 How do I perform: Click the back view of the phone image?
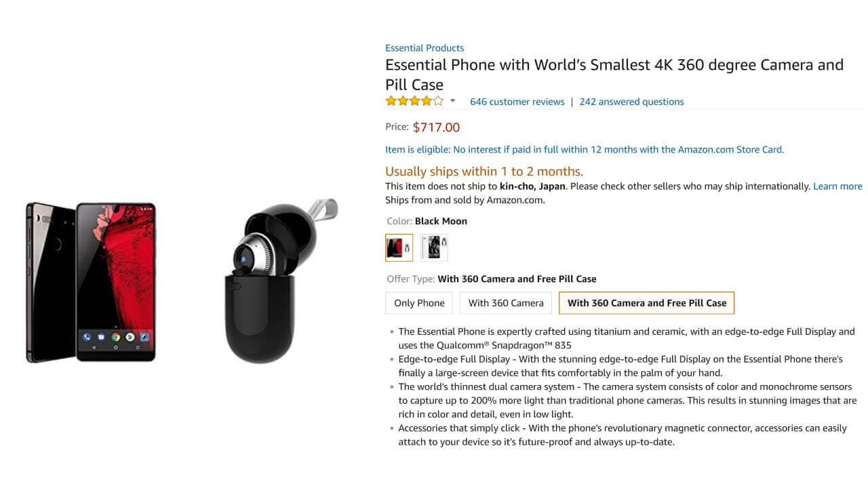pos(47,281)
